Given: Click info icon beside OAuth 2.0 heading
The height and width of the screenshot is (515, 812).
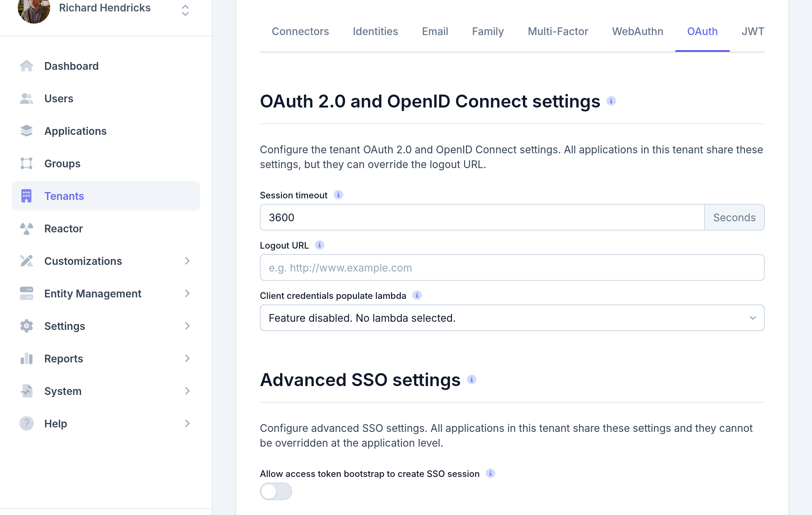Looking at the screenshot, I should pos(611,101).
